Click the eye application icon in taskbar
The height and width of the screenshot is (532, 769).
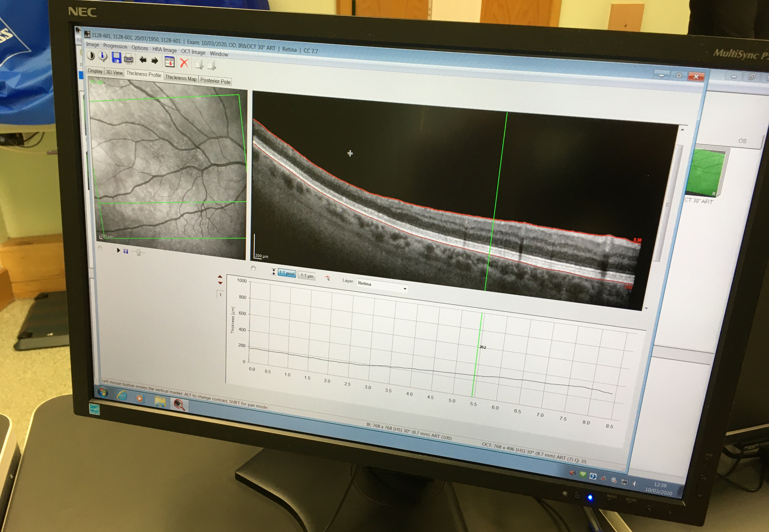point(179,404)
